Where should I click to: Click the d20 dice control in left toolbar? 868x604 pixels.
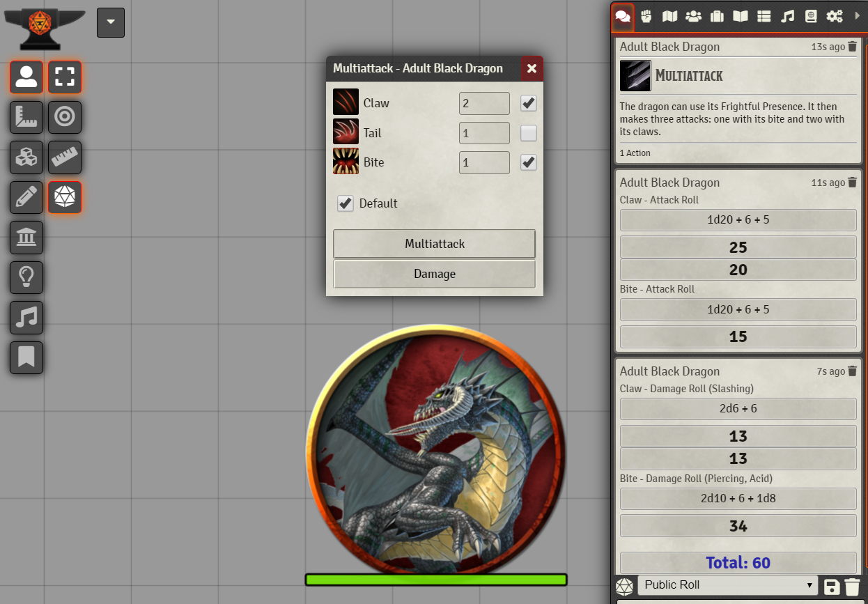pyautogui.click(x=65, y=197)
